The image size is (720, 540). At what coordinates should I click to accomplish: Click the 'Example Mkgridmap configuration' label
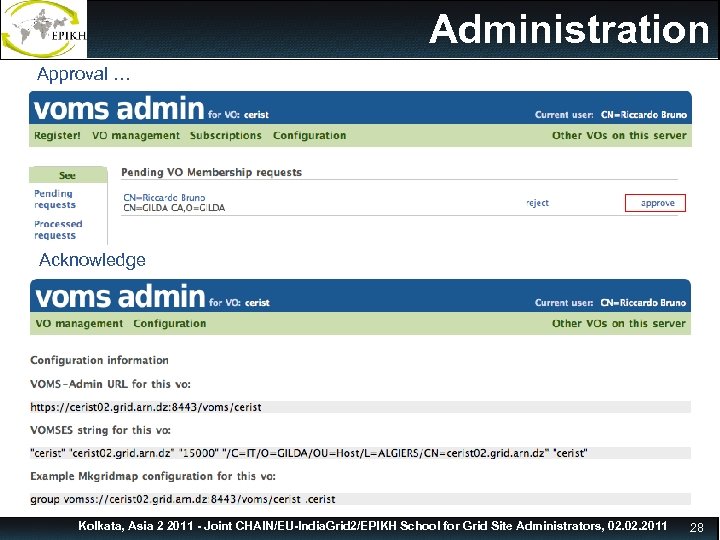click(x=153, y=476)
